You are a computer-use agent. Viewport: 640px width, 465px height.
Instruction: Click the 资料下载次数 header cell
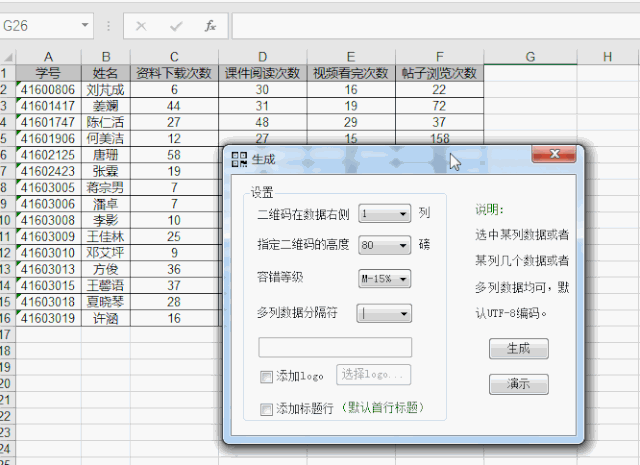(x=174, y=73)
